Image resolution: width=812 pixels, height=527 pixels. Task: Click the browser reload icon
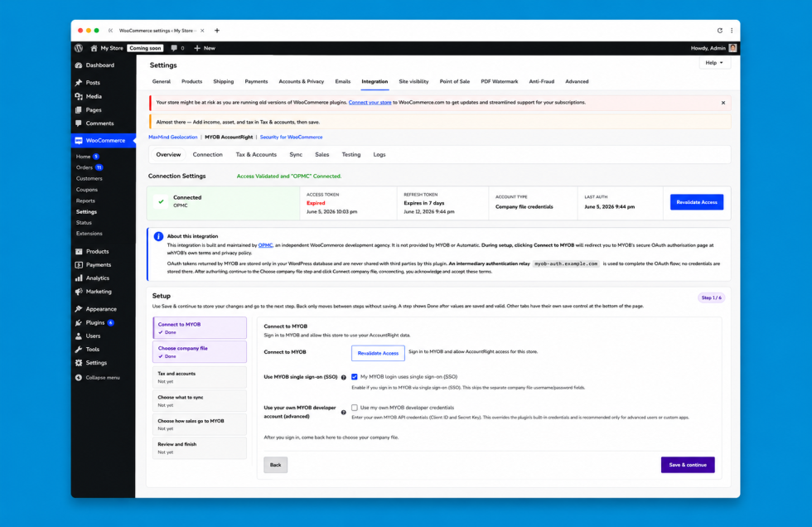pyautogui.click(x=720, y=31)
